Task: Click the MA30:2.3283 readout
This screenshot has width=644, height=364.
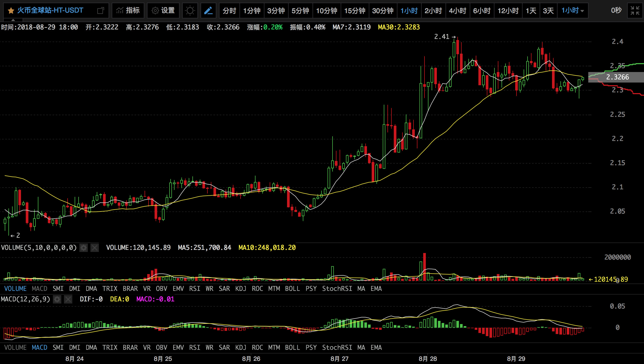Action: (x=399, y=27)
